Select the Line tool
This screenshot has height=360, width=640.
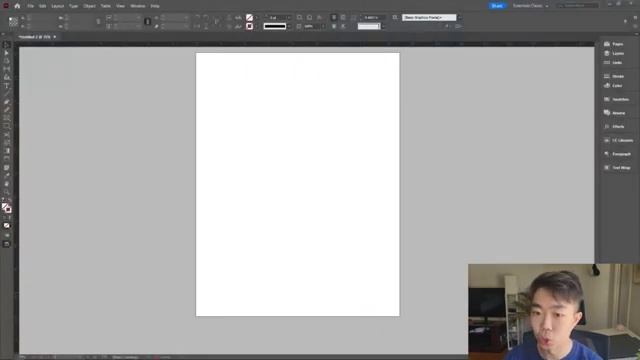click(7, 94)
